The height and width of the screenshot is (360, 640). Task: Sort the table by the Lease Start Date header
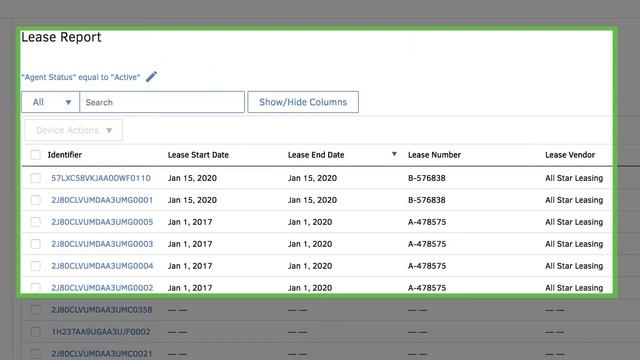198,155
